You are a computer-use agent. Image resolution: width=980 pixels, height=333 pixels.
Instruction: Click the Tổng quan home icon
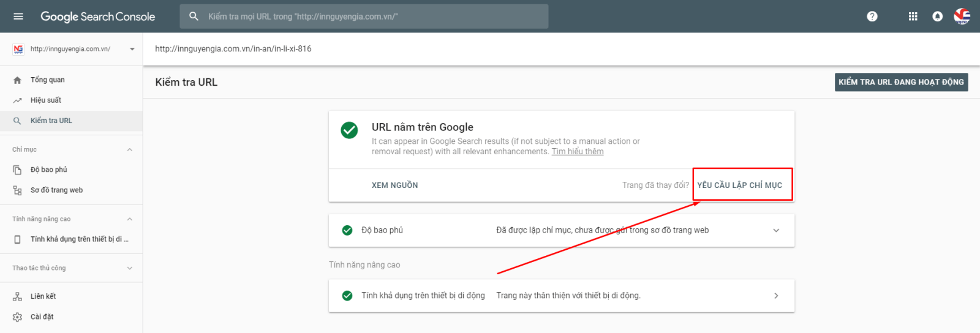17,80
